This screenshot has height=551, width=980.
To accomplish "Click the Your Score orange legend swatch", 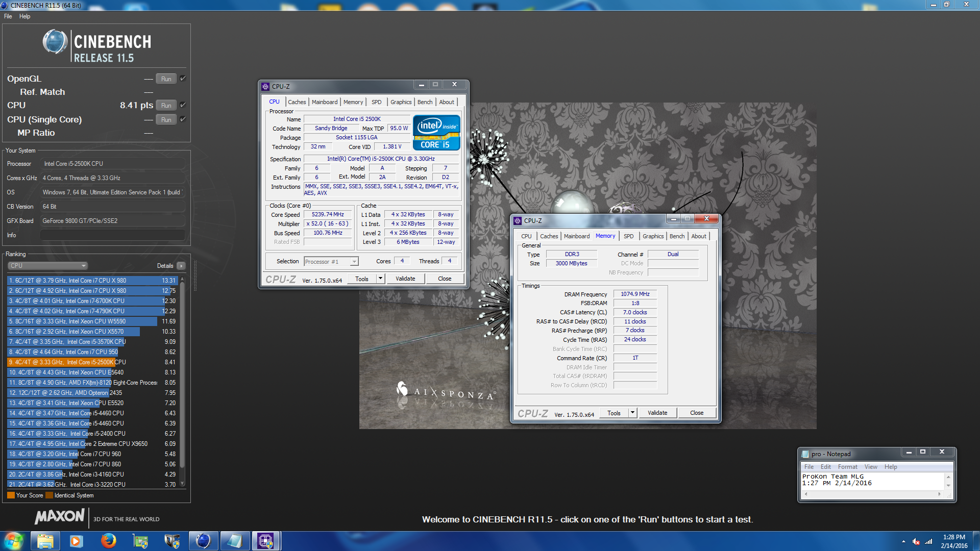I will point(11,495).
